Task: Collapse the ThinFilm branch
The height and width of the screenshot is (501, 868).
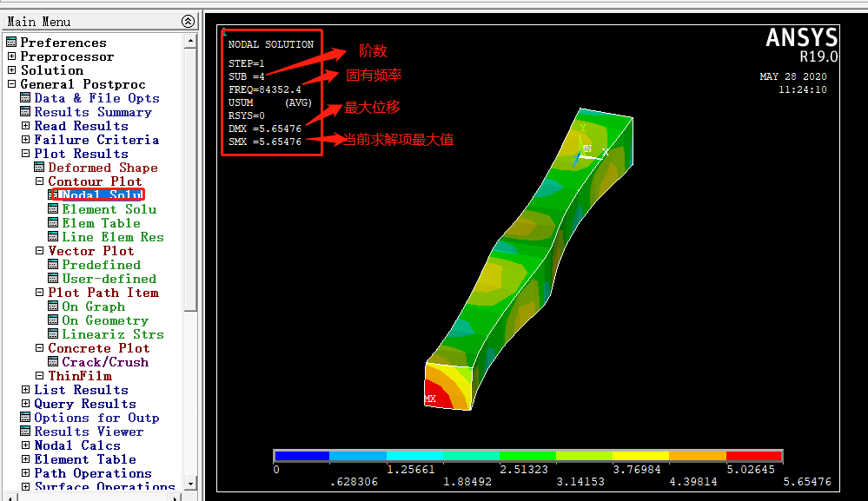Action: pos(39,375)
